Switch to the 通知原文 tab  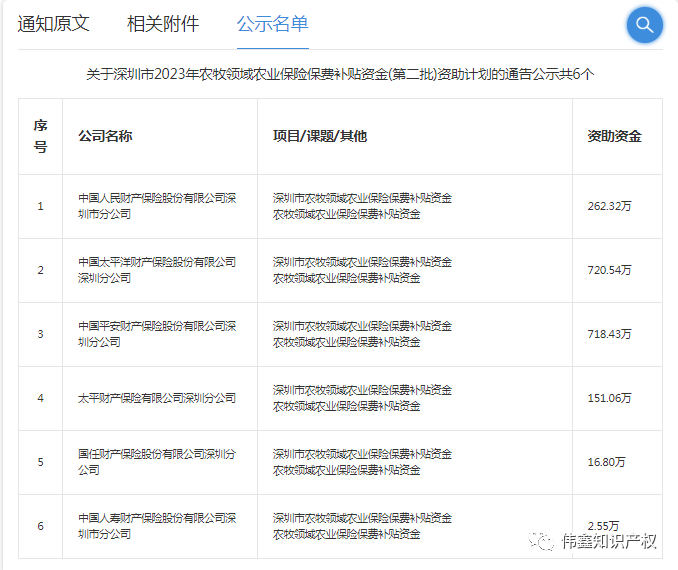54,24
